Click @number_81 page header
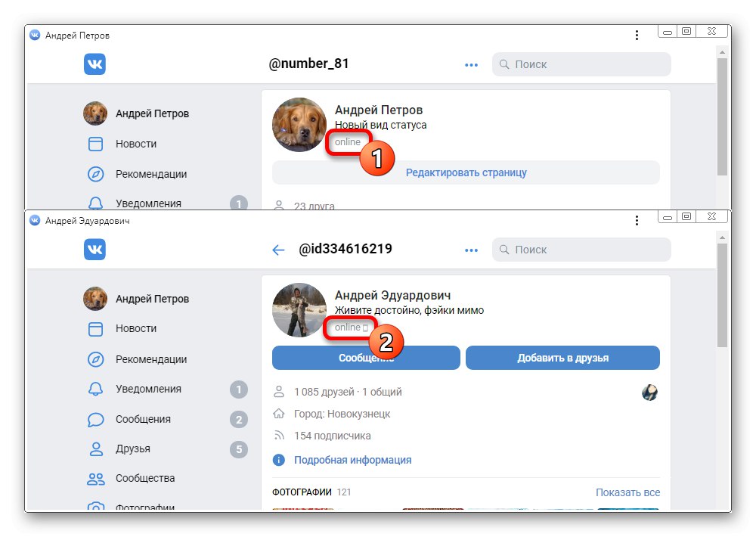756x537 pixels. pyautogui.click(x=308, y=64)
